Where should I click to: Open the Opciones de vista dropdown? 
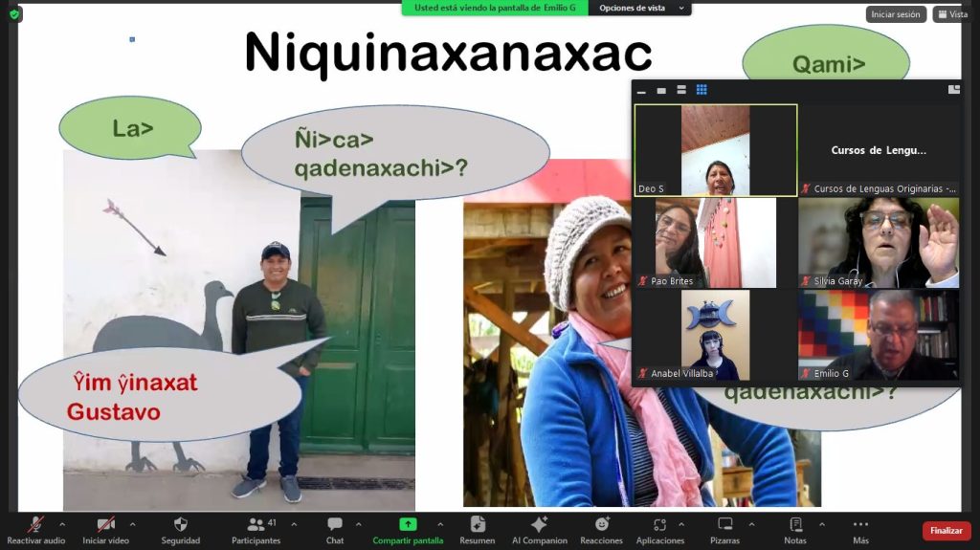639,8
